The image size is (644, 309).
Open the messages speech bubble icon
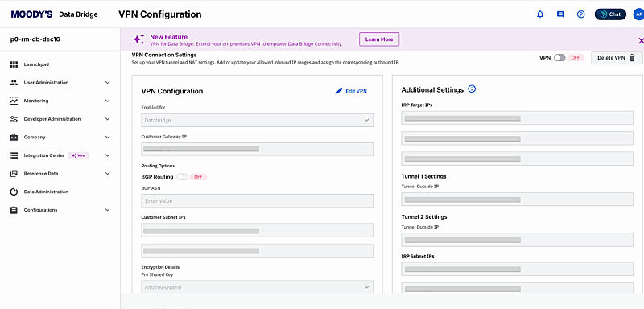coord(560,14)
